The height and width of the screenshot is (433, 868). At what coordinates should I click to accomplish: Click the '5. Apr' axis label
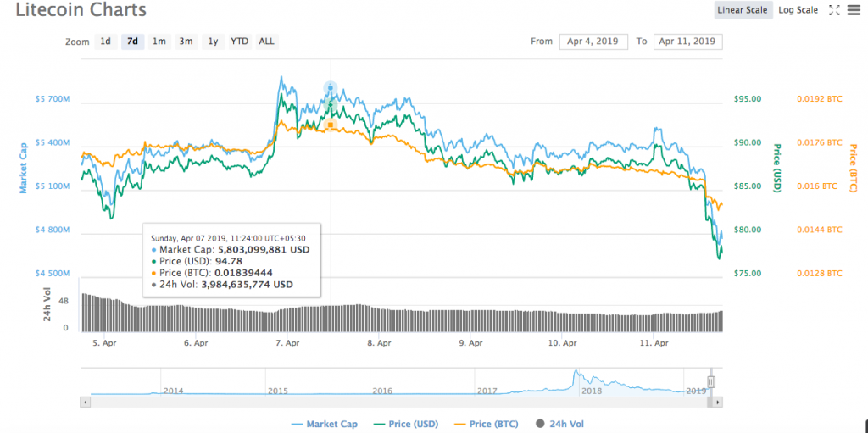click(x=104, y=343)
